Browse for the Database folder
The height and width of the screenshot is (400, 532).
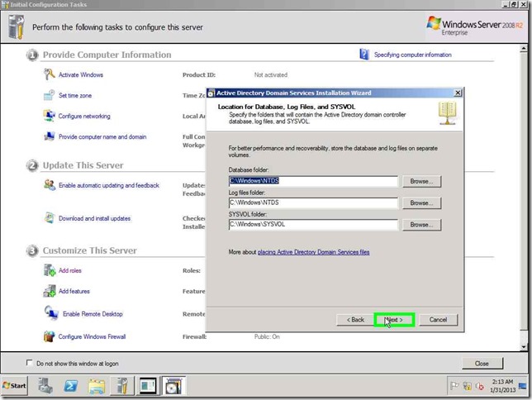coord(422,181)
